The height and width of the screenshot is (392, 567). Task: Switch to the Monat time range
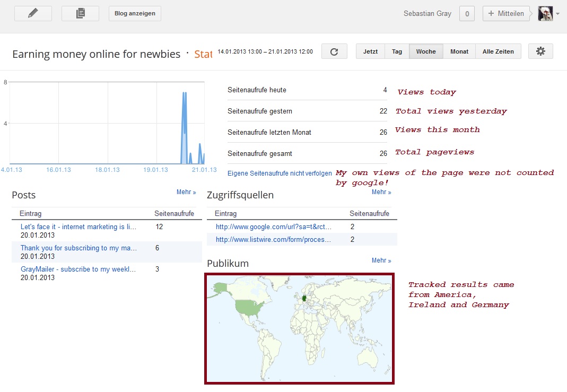click(x=459, y=51)
